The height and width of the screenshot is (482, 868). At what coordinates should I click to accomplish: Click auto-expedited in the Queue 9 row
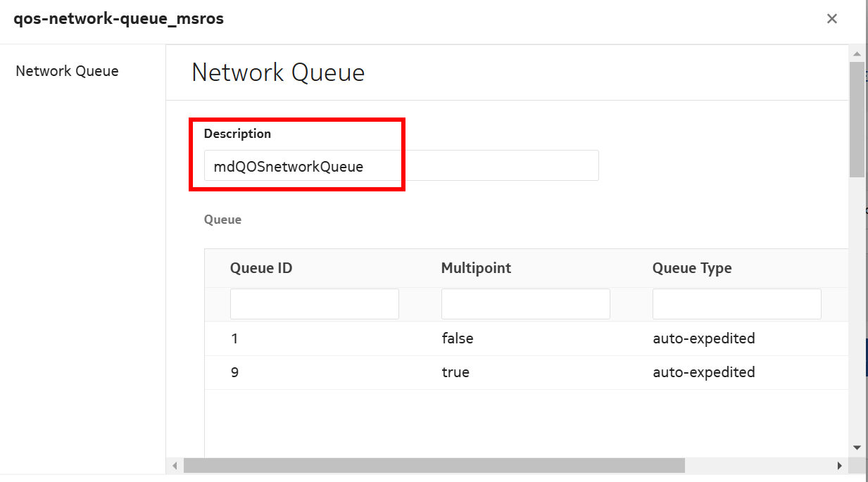click(703, 372)
